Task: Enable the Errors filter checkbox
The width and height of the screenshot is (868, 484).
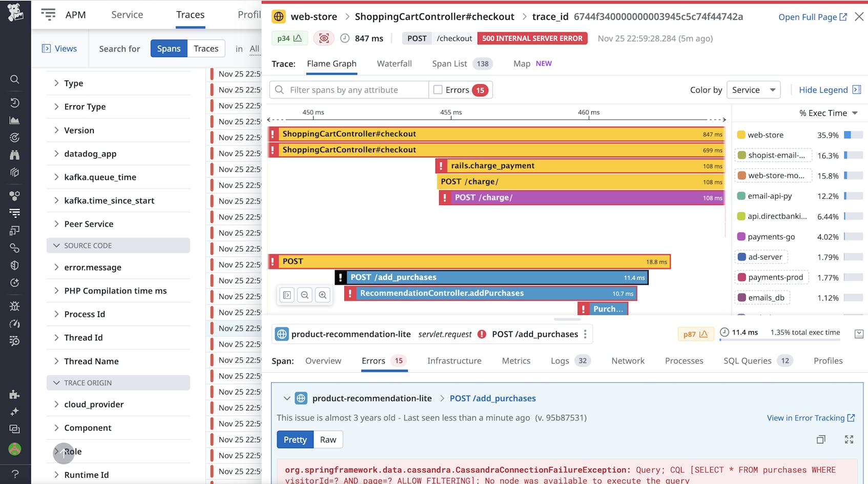Action: (x=439, y=90)
